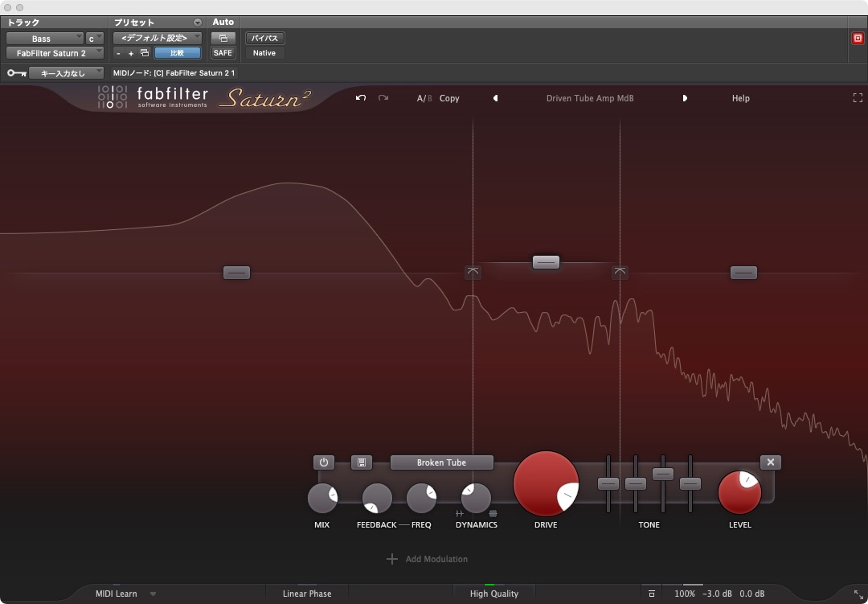
Task: Click the redo arrow icon
Action: point(383,98)
